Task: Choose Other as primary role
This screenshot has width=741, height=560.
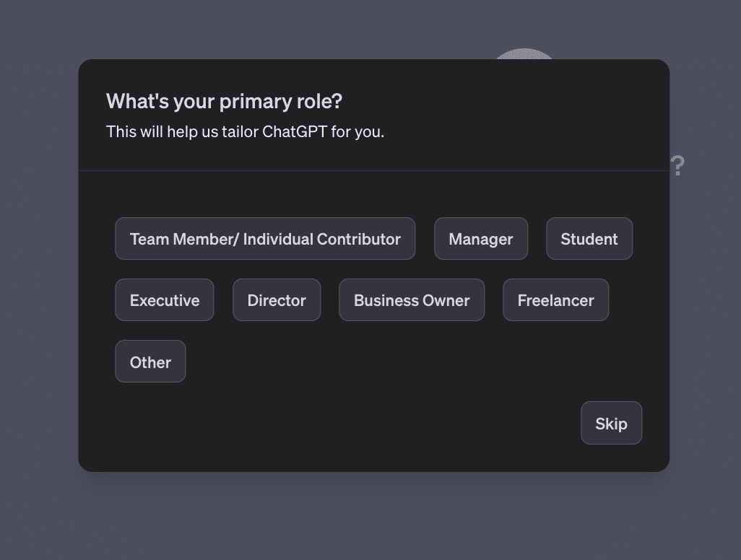Action: coord(150,362)
